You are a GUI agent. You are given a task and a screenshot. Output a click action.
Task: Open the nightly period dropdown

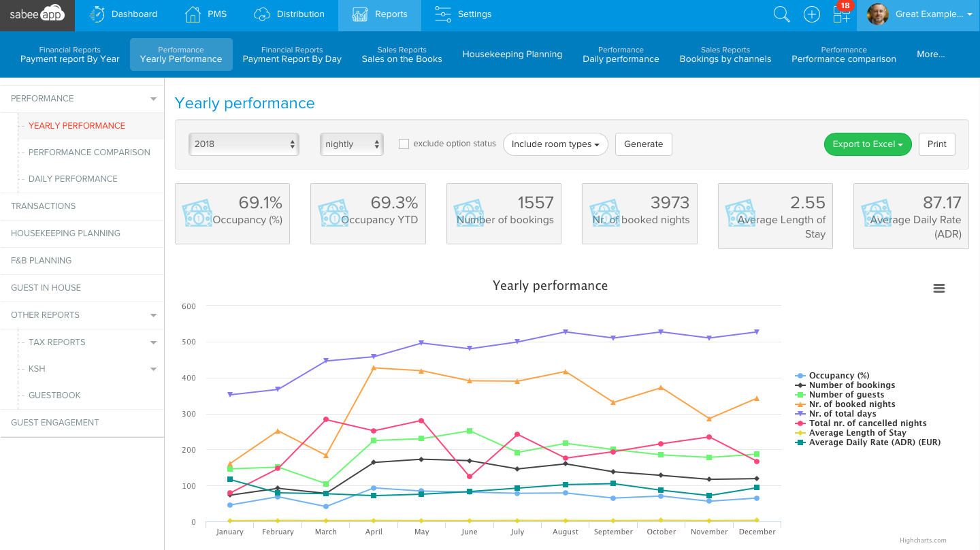pyautogui.click(x=352, y=144)
